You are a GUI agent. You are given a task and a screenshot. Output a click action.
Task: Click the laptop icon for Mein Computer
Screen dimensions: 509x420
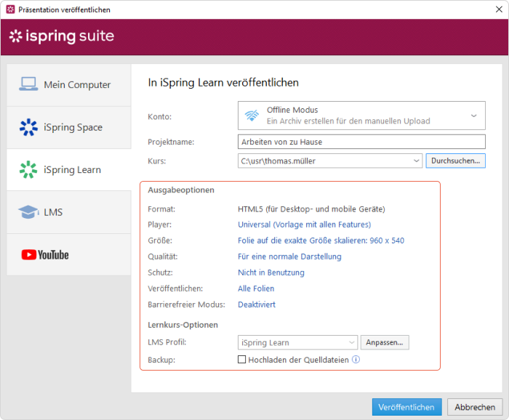click(x=28, y=84)
